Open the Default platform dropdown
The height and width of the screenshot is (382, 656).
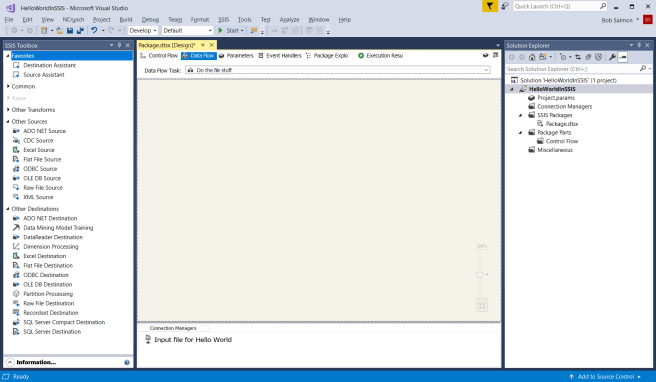click(187, 30)
